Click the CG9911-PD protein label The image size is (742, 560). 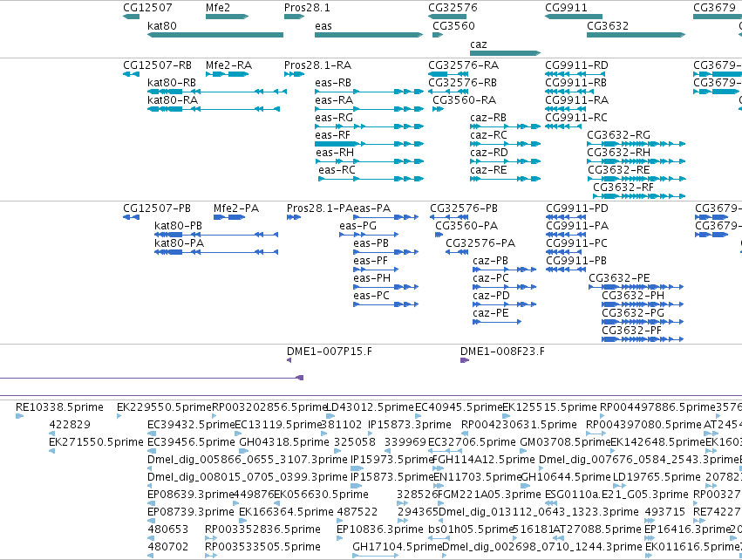[577, 208]
